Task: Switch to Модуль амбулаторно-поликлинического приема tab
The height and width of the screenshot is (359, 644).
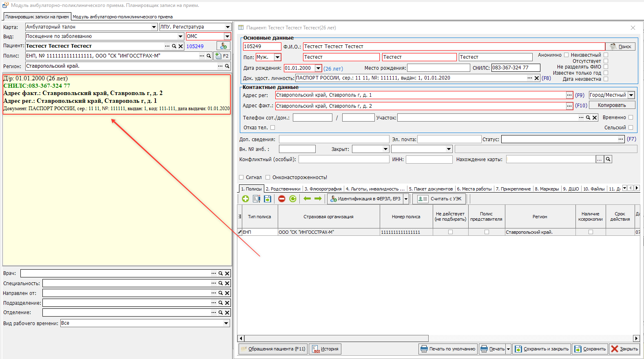Action: tap(122, 17)
